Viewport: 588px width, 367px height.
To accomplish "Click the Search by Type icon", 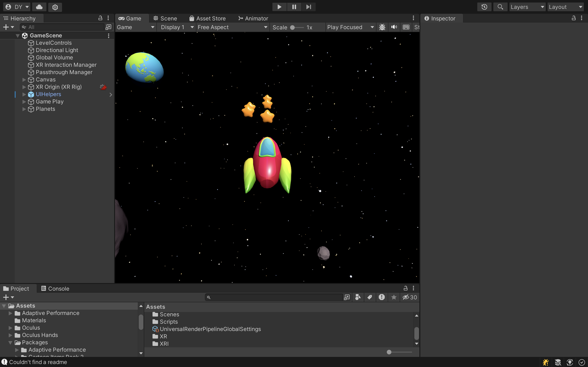I will coord(358,297).
